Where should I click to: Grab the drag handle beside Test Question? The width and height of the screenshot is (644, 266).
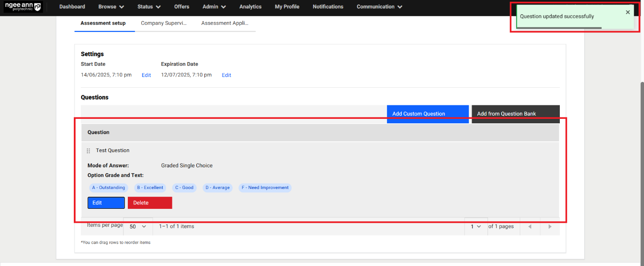[88, 151]
